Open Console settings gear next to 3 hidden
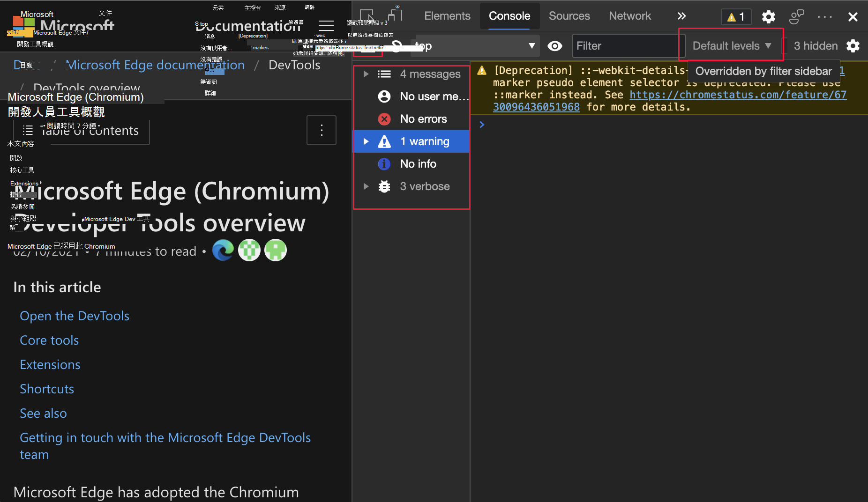Image resolution: width=868 pixels, height=502 pixels. 853,46
